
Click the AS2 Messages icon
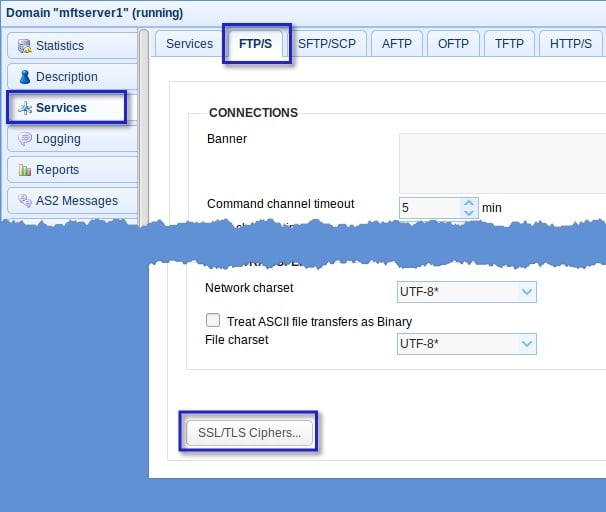[24, 201]
